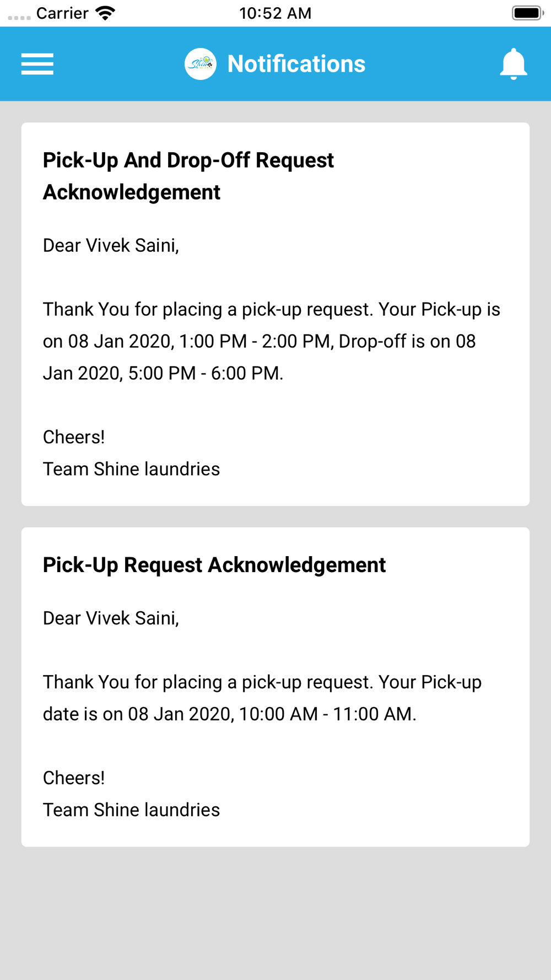
Task: Select the message mentioning Drop-off 5:00 PM - 6:00 PM
Action: 271,341
